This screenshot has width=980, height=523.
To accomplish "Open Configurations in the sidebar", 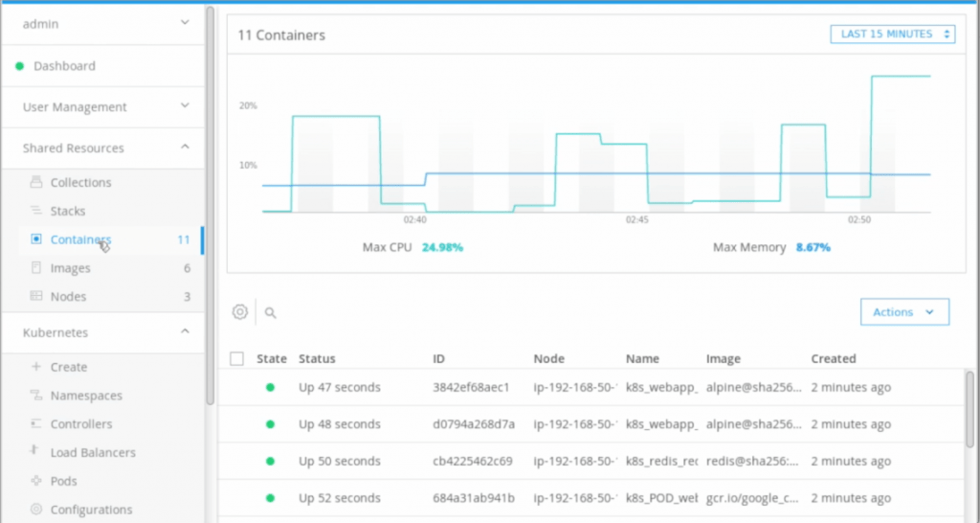I will [91, 510].
